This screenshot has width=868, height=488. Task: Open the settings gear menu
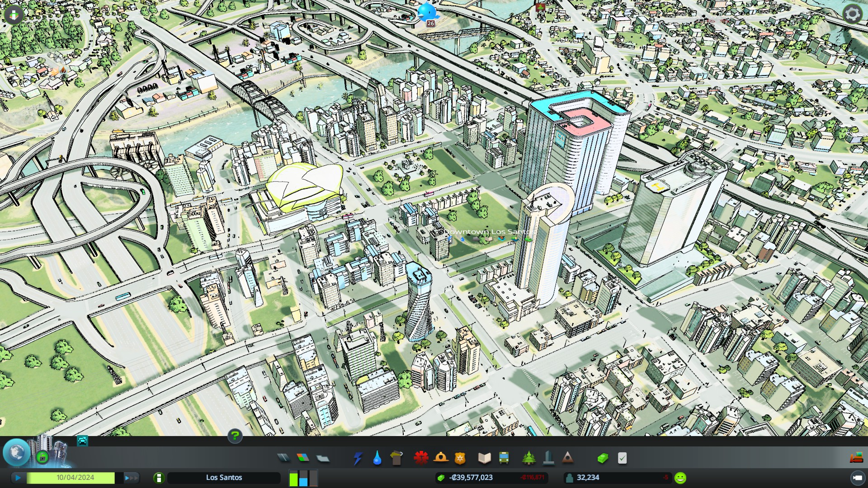click(x=852, y=14)
